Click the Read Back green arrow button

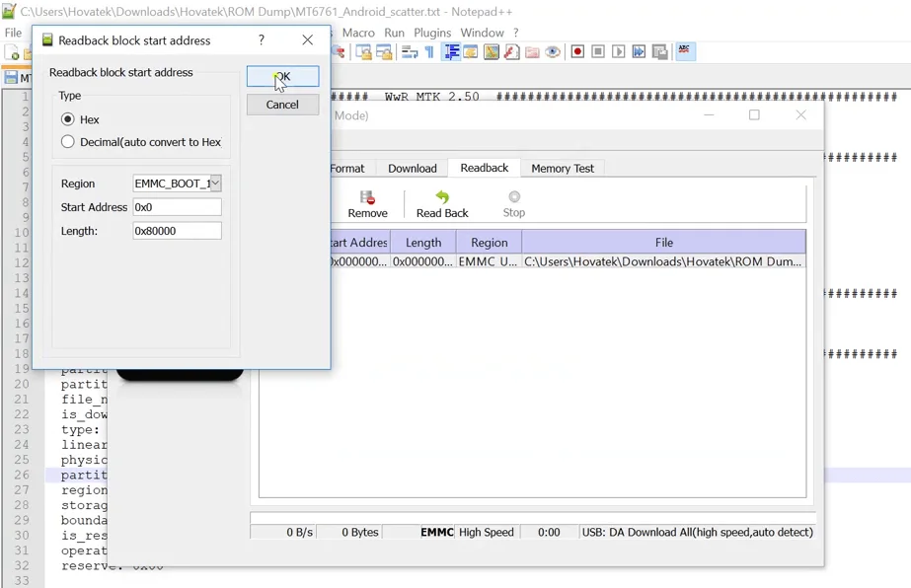click(x=442, y=204)
